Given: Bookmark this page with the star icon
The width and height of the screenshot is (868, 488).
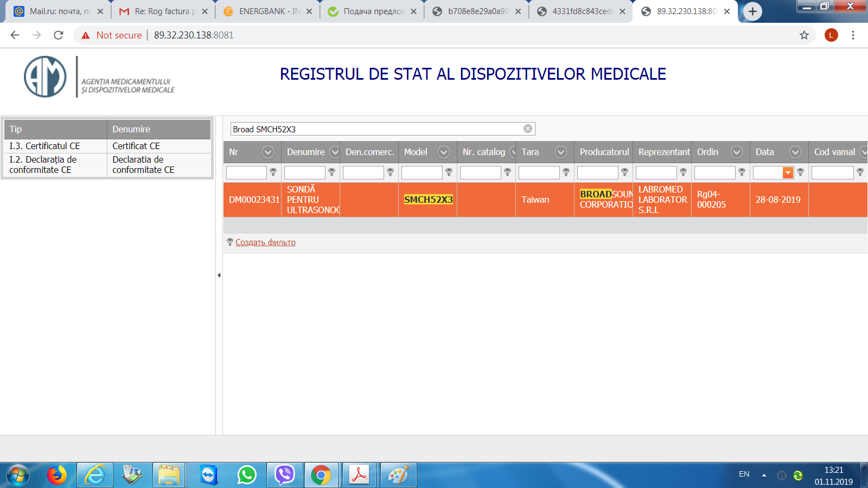Looking at the screenshot, I should [804, 35].
